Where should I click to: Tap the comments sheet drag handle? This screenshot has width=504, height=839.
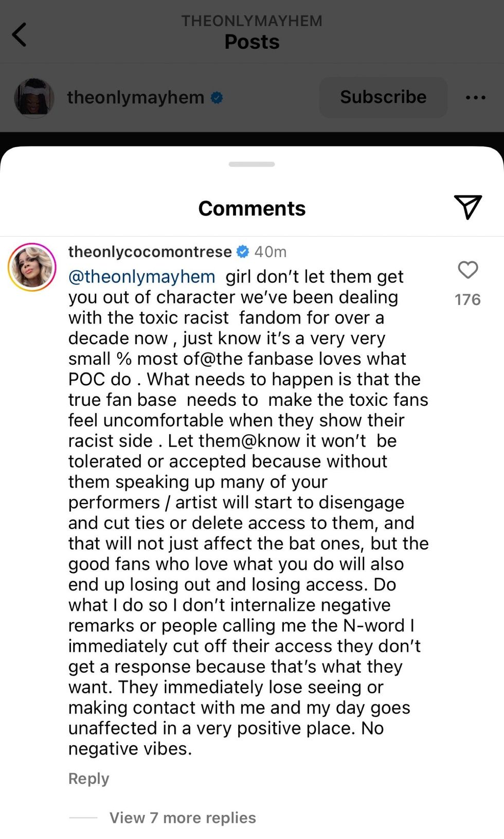coord(252,165)
